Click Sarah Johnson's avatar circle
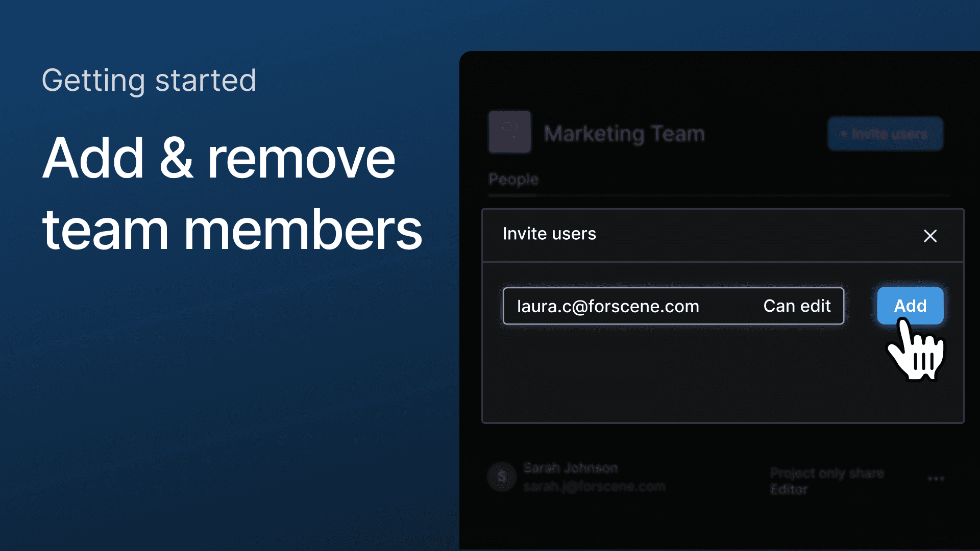 point(502,477)
